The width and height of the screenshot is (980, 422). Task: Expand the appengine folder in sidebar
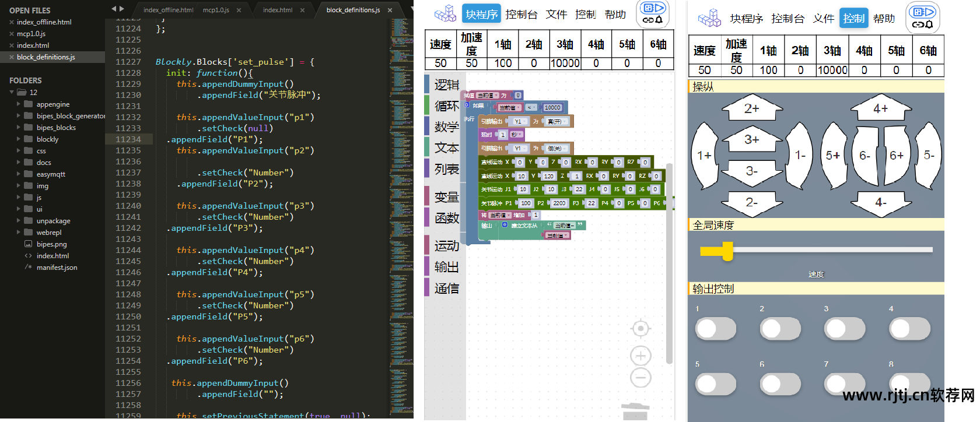pyautogui.click(x=19, y=104)
